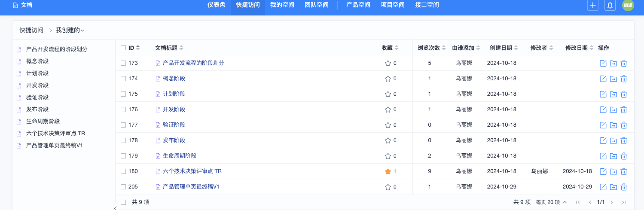Star the 开发阶段 document as favorite

click(388, 110)
